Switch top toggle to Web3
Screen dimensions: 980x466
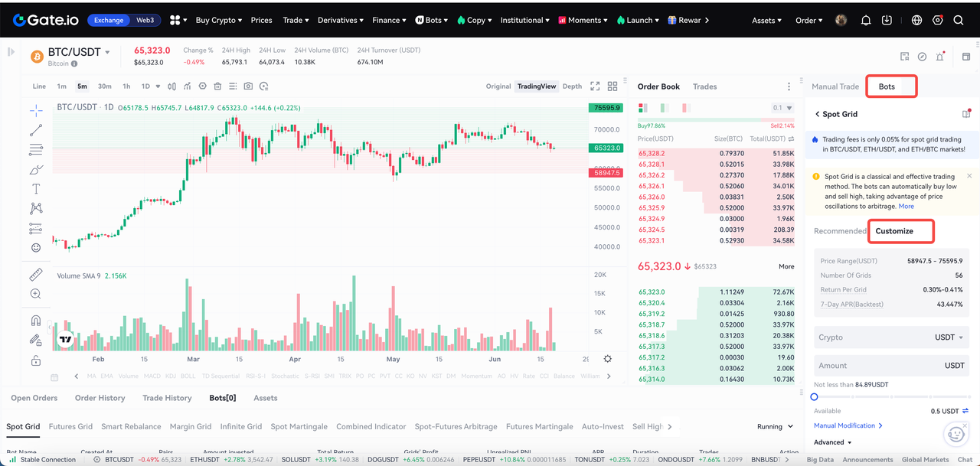pos(143,20)
